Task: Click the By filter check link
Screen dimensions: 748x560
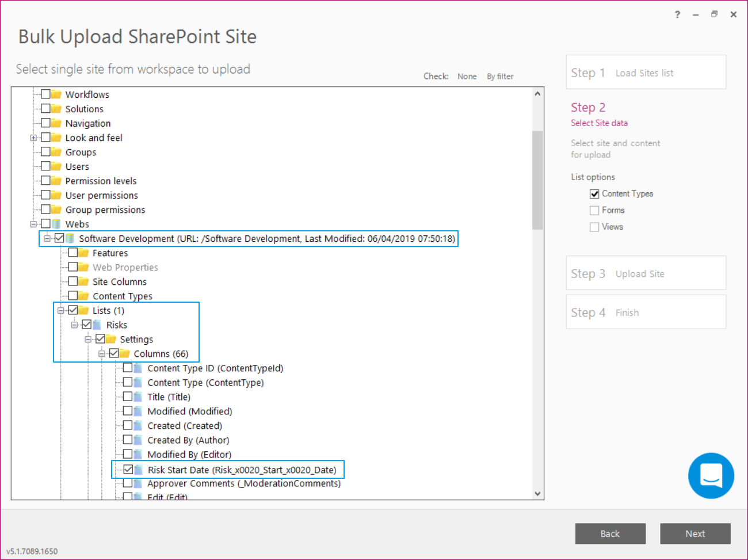Action: (x=500, y=77)
